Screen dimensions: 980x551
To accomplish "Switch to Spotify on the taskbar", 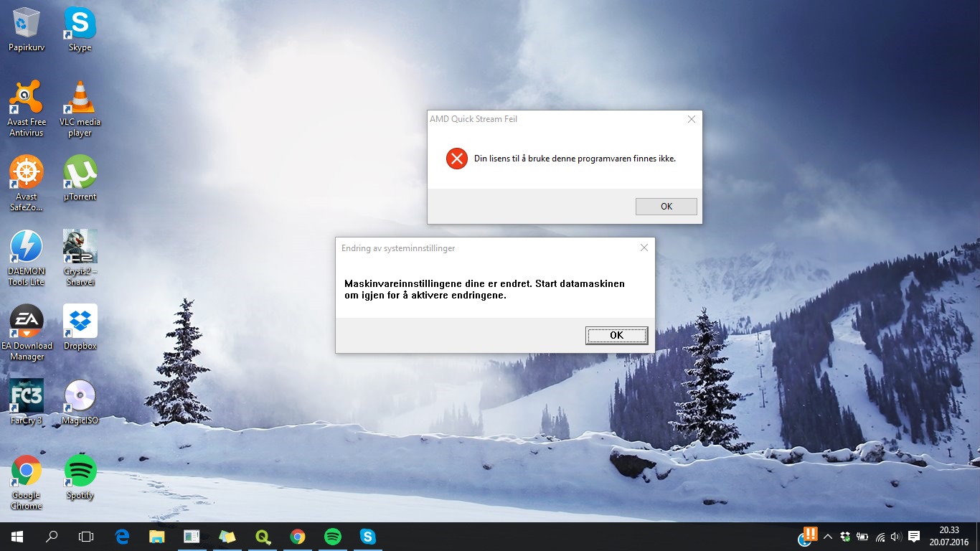I will (x=332, y=537).
